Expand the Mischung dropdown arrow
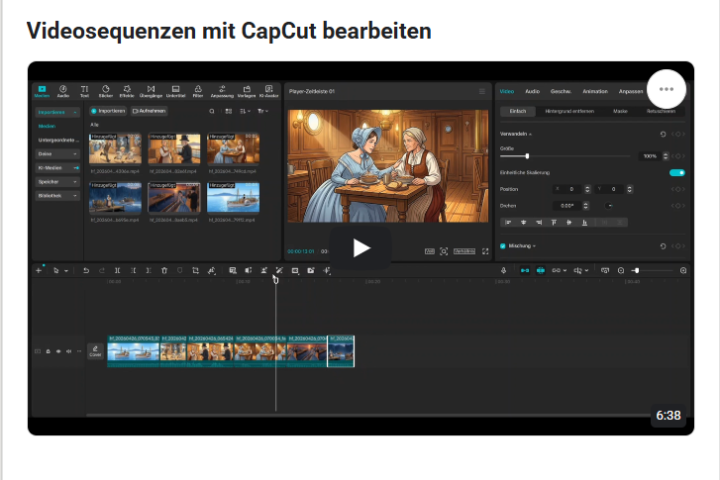 tap(534, 246)
